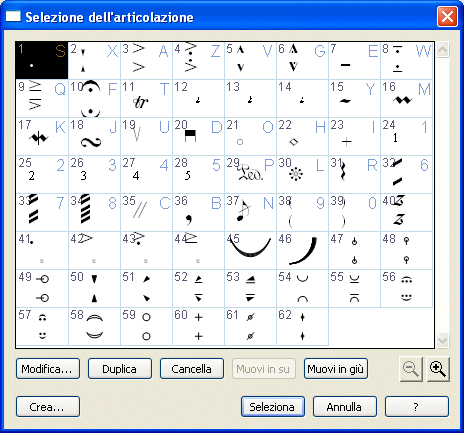The width and height of the screenshot is (464, 433).
Task: Select the accent articulation in cell 3
Action: (146, 60)
